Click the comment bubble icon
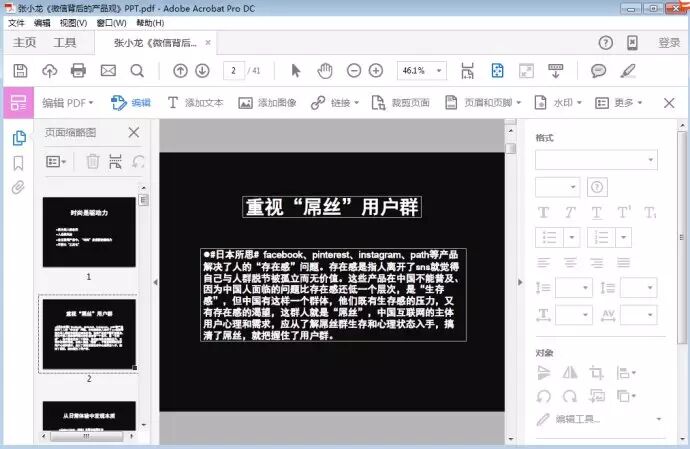This screenshot has height=449, width=690. tap(598, 70)
